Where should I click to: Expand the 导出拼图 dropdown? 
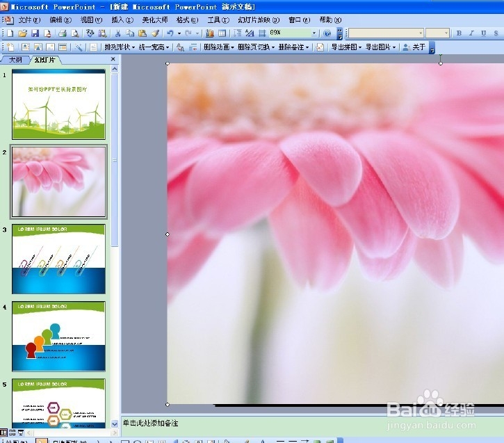point(360,47)
